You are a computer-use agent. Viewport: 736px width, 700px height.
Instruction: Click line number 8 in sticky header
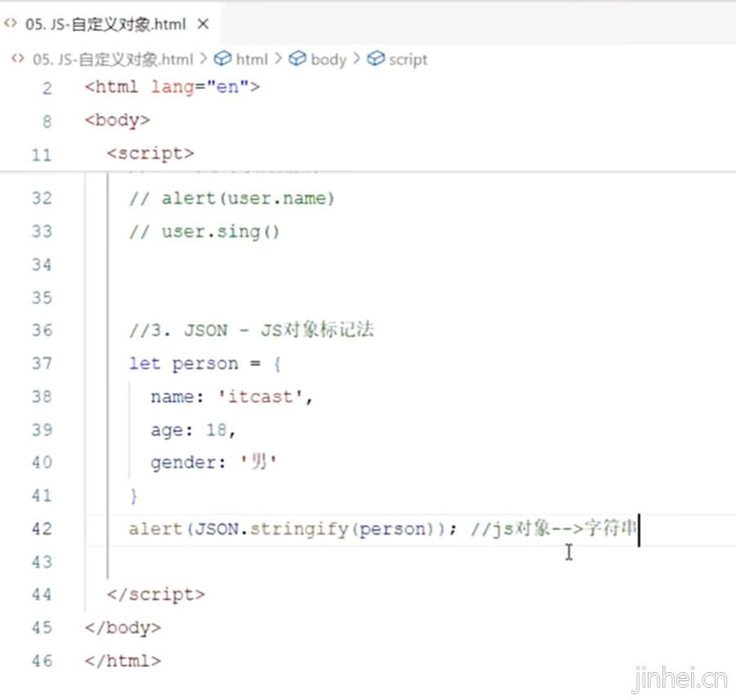(47, 122)
